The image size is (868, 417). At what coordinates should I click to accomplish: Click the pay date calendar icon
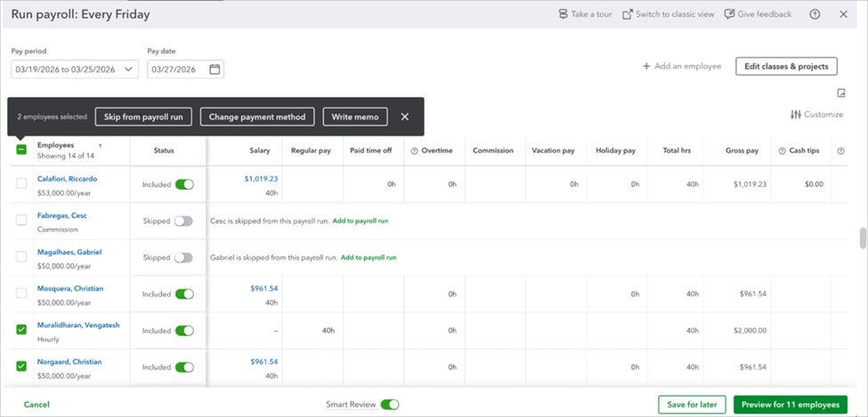pos(215,69)
